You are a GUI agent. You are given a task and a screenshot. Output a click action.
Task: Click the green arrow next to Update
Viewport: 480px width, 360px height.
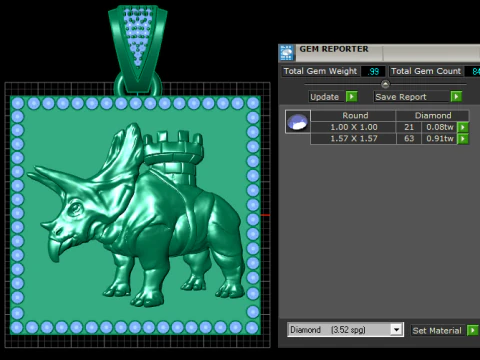351,97
